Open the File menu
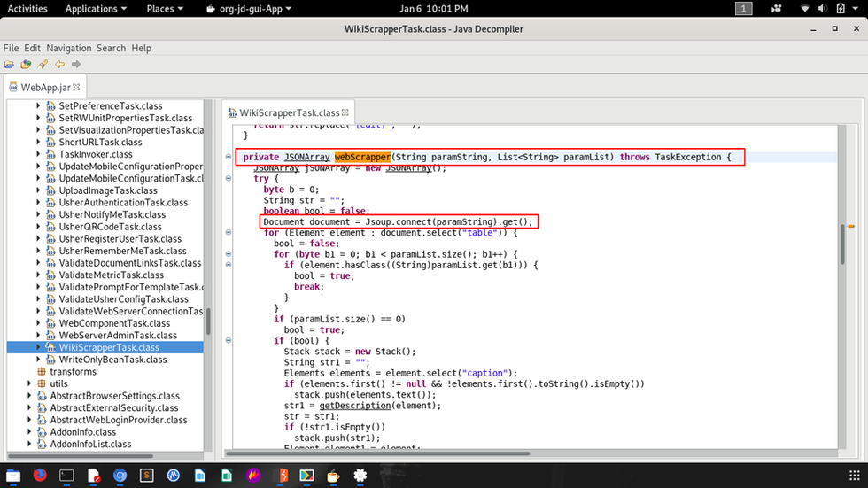This screenshot has height=488, width=868. click(11, 48)
